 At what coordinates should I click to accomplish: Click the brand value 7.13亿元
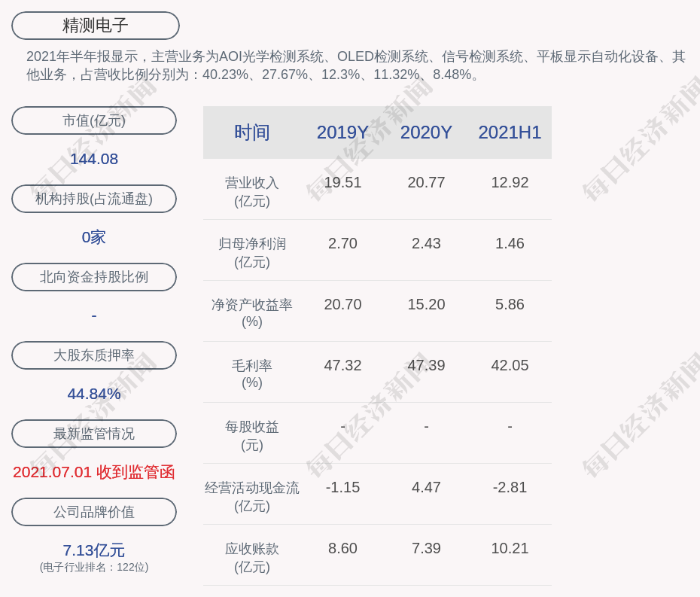click(94, 550)
